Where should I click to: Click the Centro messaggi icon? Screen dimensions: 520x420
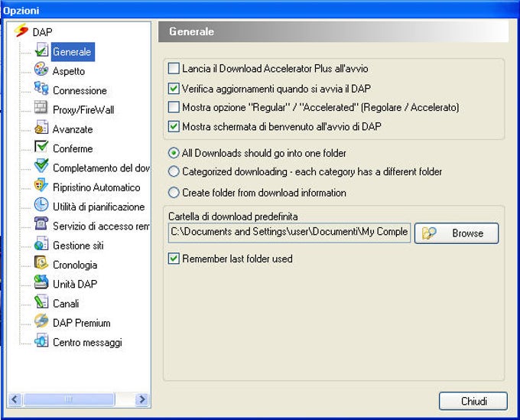(x=41, y=340)
